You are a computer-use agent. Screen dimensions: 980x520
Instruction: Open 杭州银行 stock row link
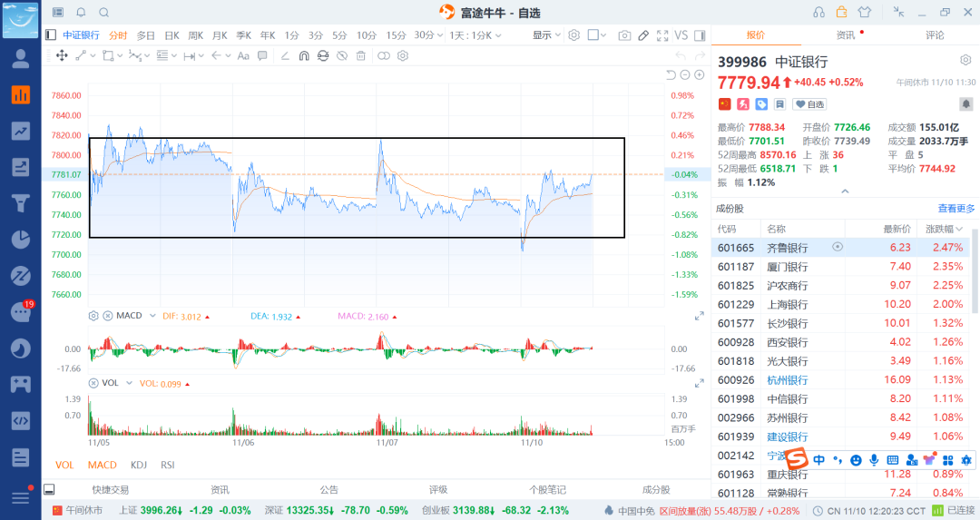pyautogui.click(x=788, y=380)
